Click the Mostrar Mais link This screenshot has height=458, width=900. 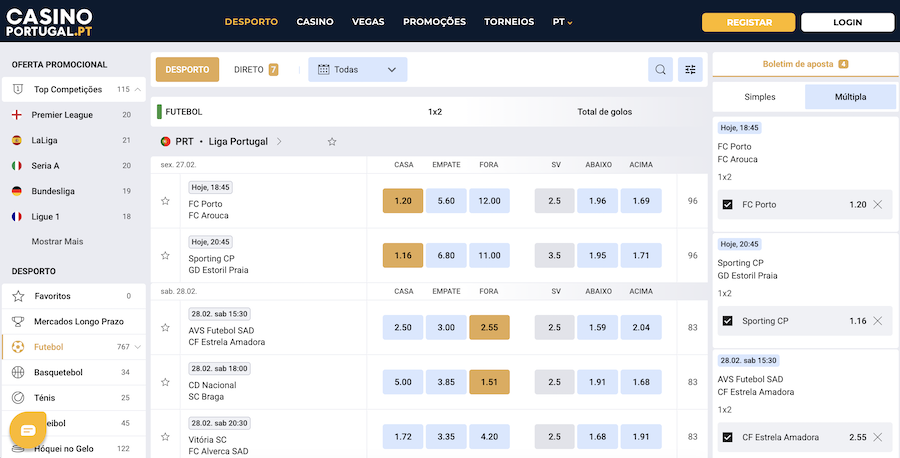57,242
